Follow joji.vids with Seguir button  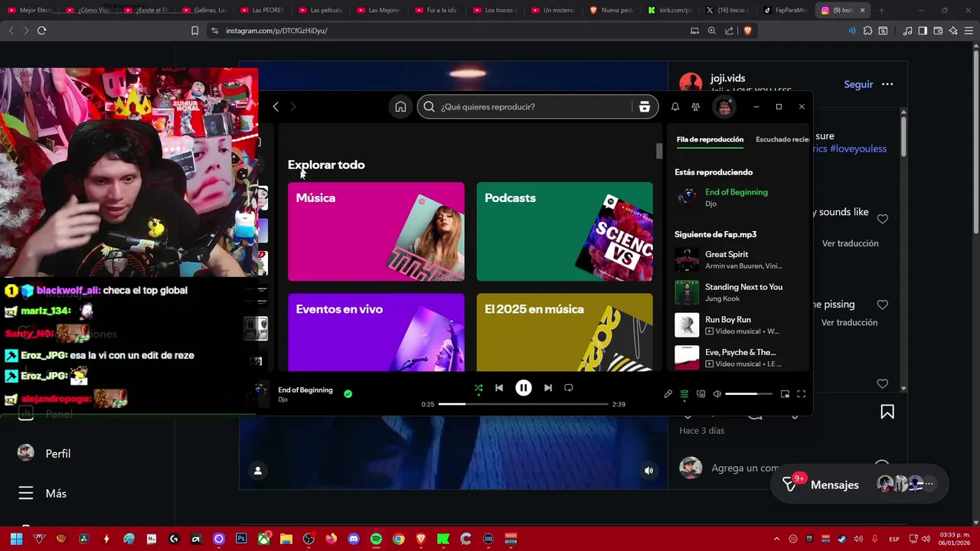click(858, 84)
